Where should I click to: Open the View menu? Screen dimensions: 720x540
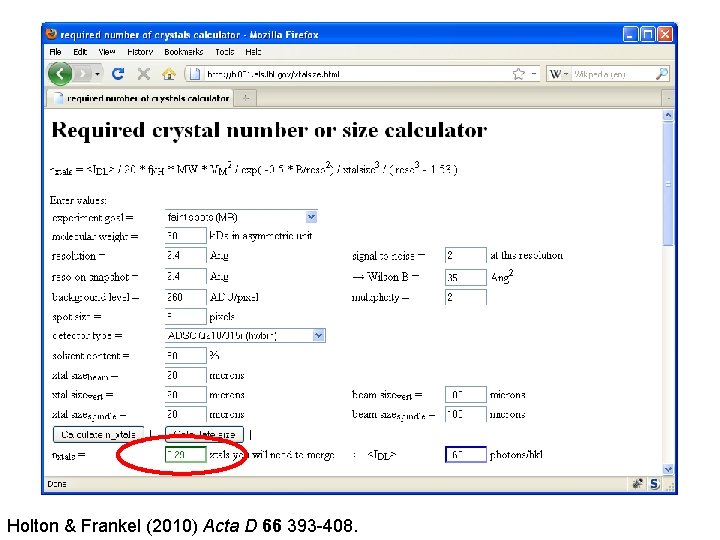coord(107,52)
